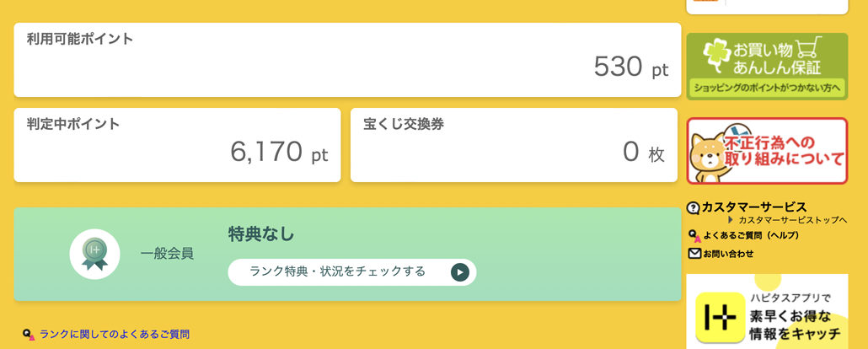Viewport: 868px width, 349px height.
Task: Click the Shiba dog mascot illustration
Action: (710, 158)
